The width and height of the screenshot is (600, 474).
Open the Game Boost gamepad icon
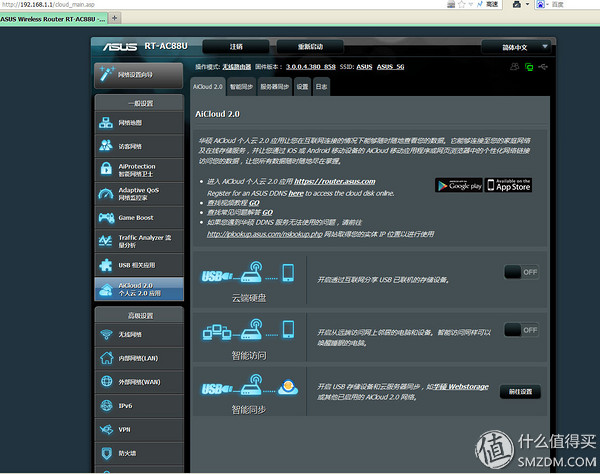pos(106,218)
